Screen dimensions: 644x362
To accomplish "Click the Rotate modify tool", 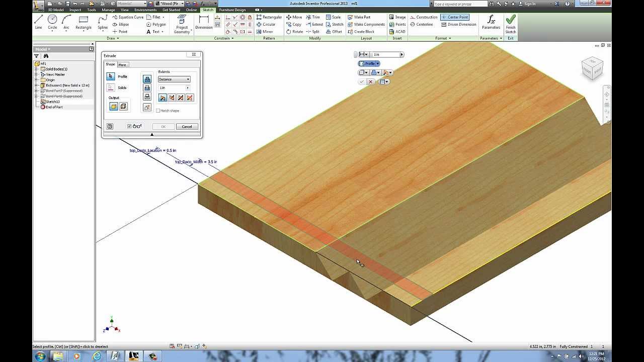I will [294, 31].
